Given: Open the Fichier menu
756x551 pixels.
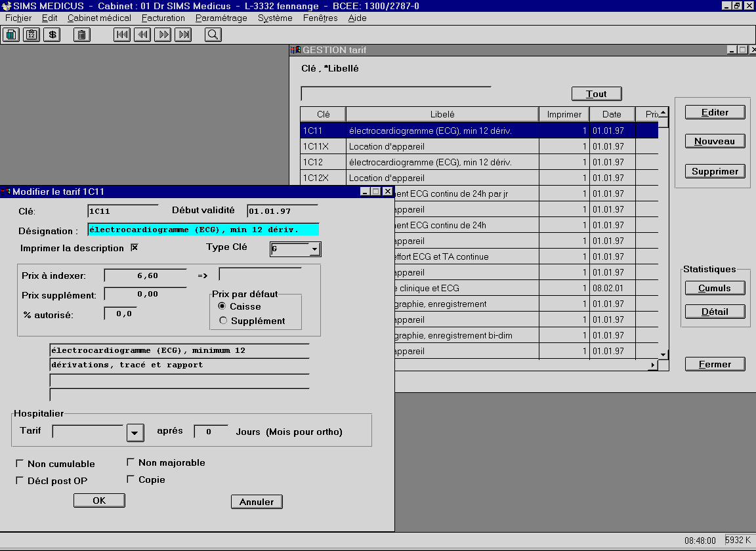Looking at the screenshot, I should pyautogui.click(x=18, y=18).
